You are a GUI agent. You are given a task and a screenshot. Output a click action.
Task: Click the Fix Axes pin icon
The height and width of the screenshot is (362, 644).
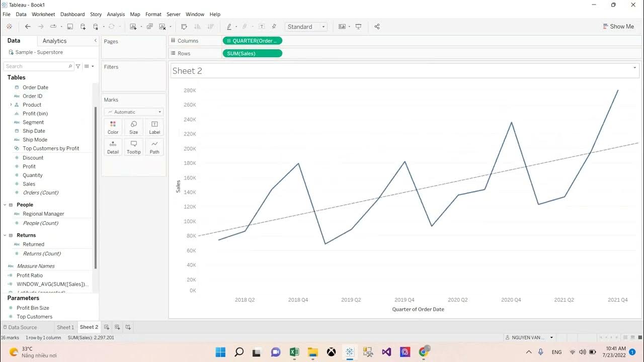tap(274, 27)
